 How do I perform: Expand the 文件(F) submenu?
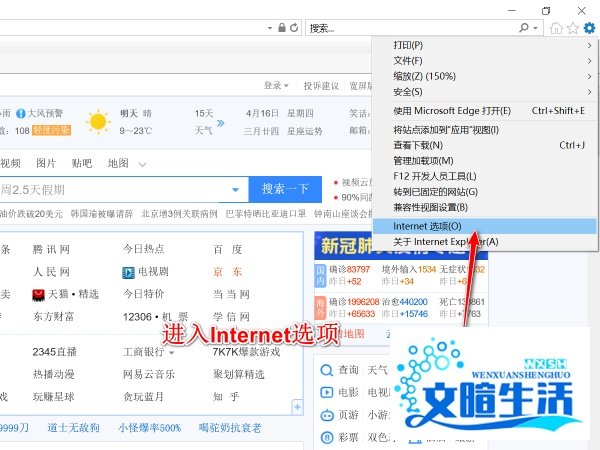(589, 61)
